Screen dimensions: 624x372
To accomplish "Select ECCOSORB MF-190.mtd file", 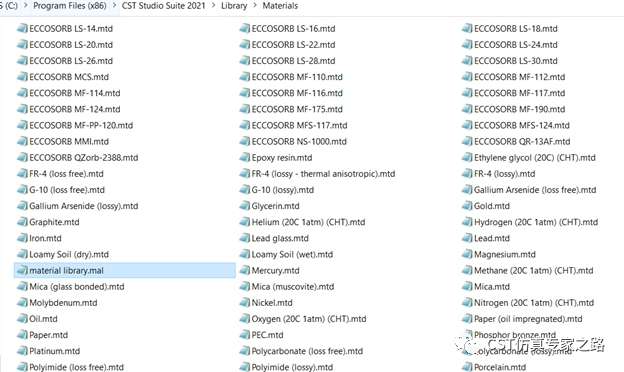I will coord(514,109).
